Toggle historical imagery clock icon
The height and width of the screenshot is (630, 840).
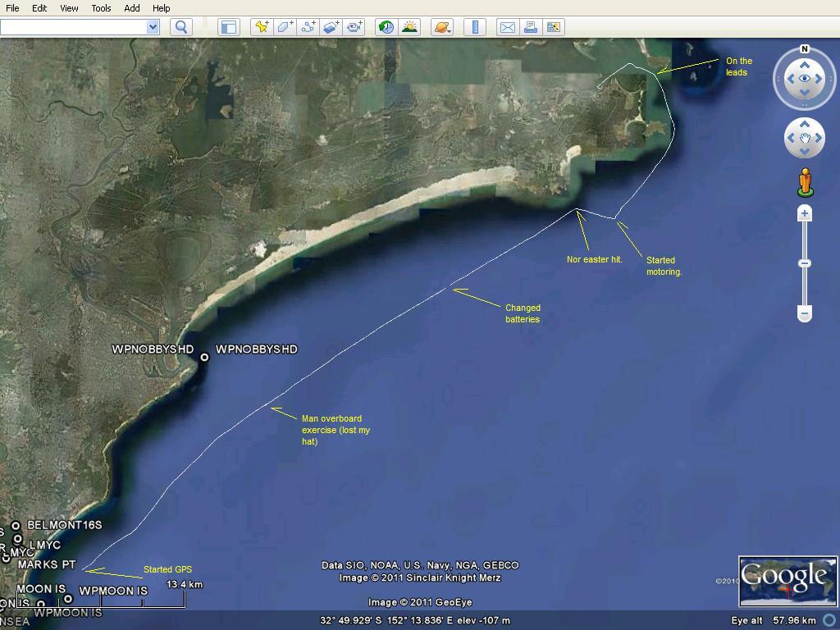[x=386, y=27]
